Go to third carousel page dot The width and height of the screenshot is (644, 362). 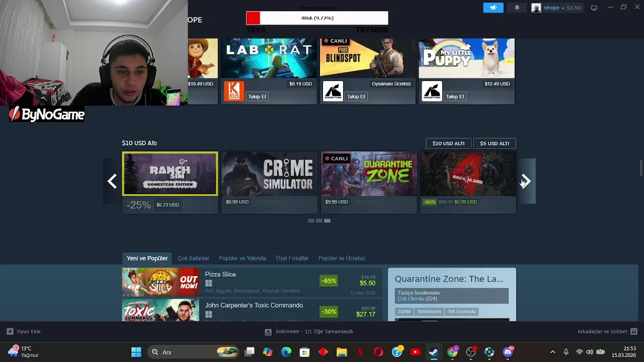[x=327, y=221]
